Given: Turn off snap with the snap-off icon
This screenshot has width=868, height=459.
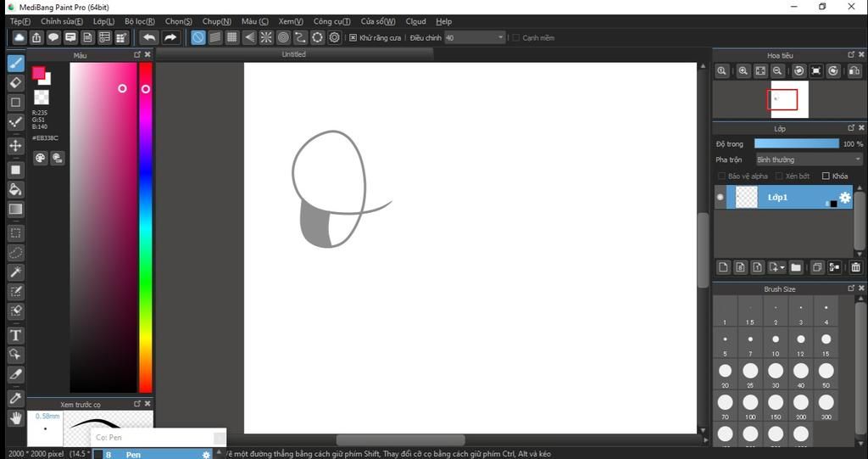Looking at the screenshot, I should coord(198,37).
